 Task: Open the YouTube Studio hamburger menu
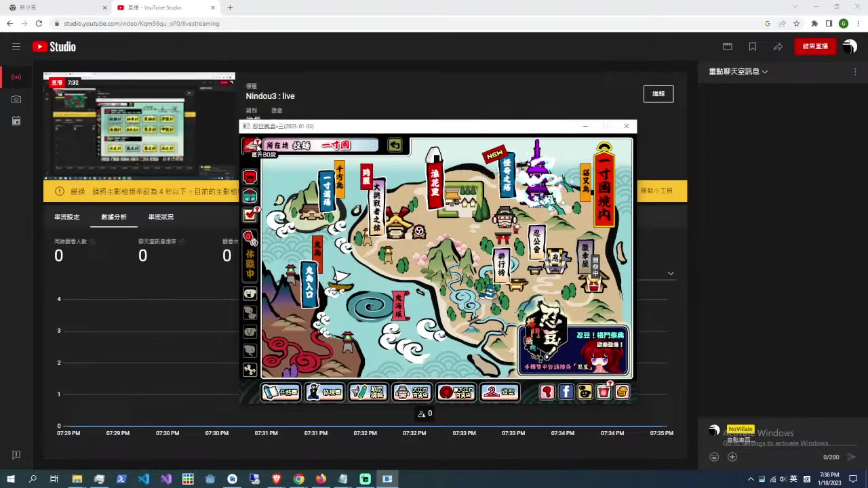coord(16,47)
